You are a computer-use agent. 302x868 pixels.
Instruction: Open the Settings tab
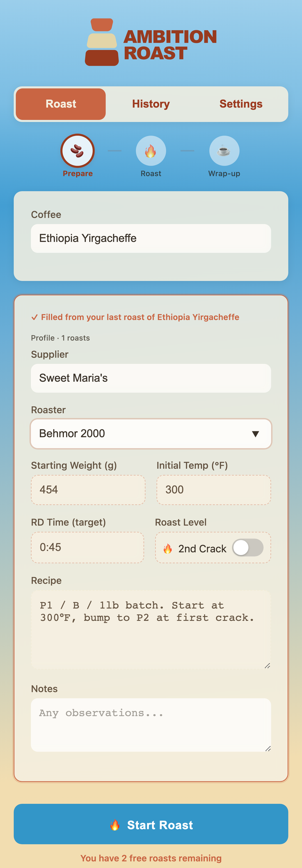[x=241, y=104]
